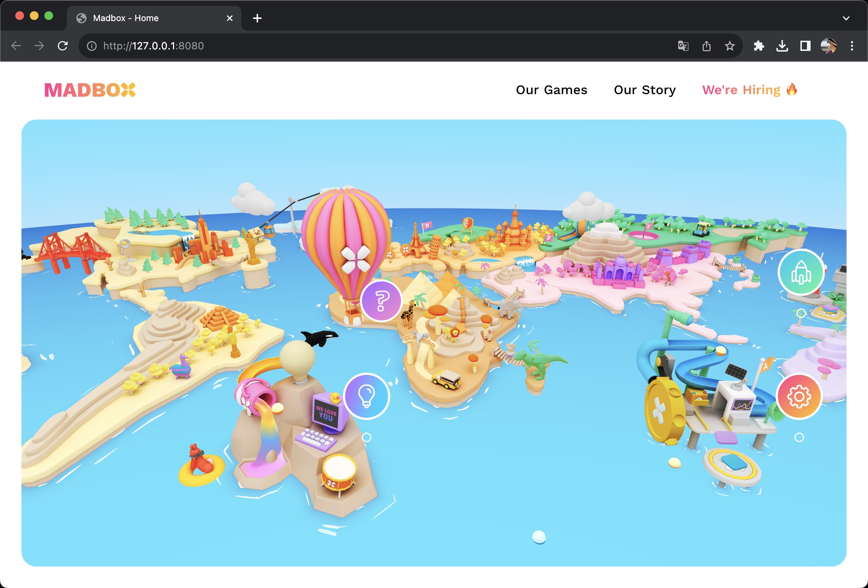Image resolution: width=868 pixels, height=588 pixels.
Task: Toggle the browser side panel
Action: click(x=805, y=46)
